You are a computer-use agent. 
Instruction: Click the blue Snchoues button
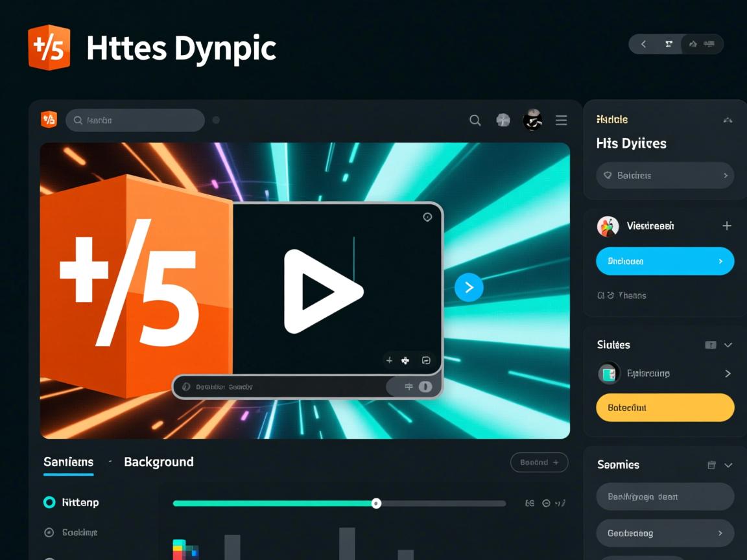click(x=665, y=261)
